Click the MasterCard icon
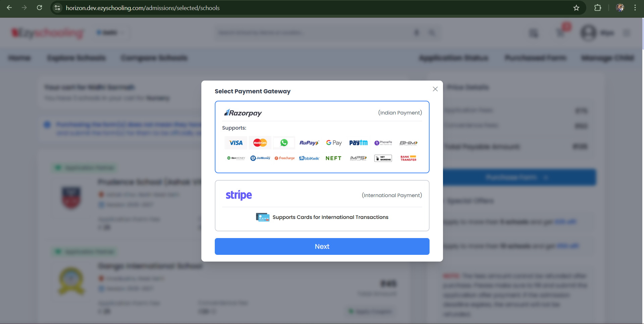644x324 pixels. click(x=260, y=143)
